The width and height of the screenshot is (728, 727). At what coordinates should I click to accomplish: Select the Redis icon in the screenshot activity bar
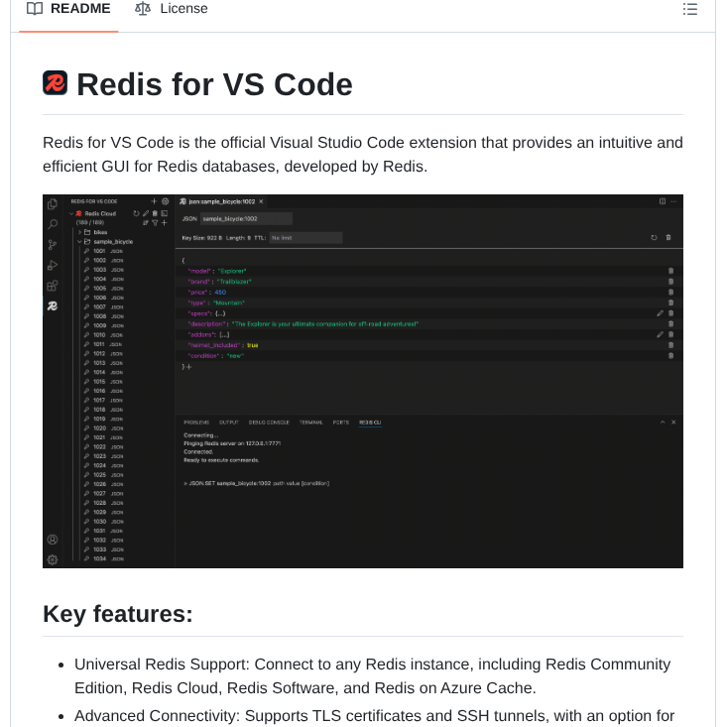pos(53,305)
